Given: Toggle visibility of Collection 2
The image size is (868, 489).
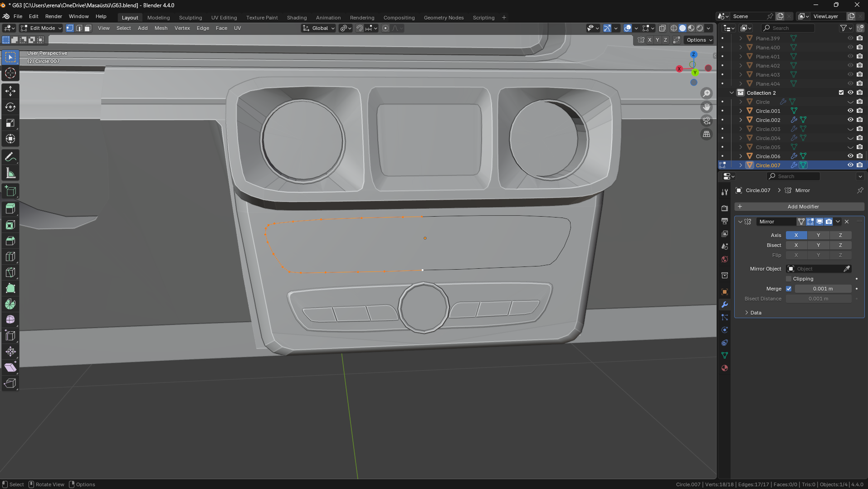Looking at the screenshot, I should point(850,93).
